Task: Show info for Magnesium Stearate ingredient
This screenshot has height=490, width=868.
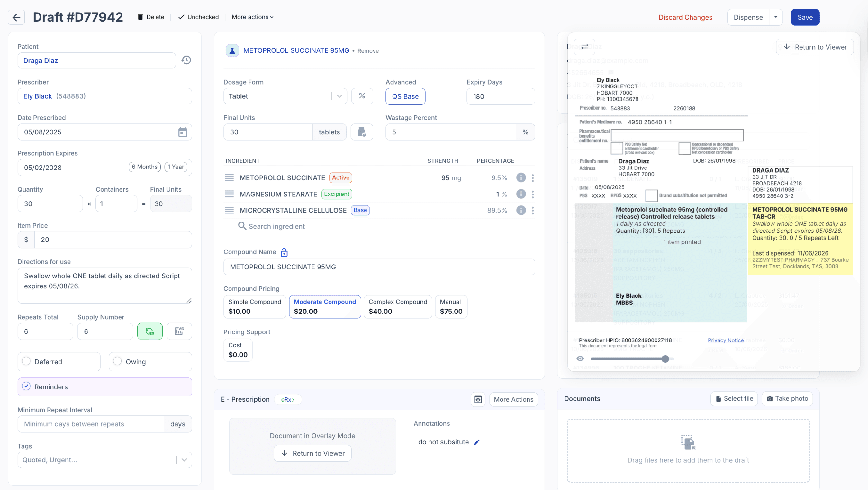Action: coord(521,194)
